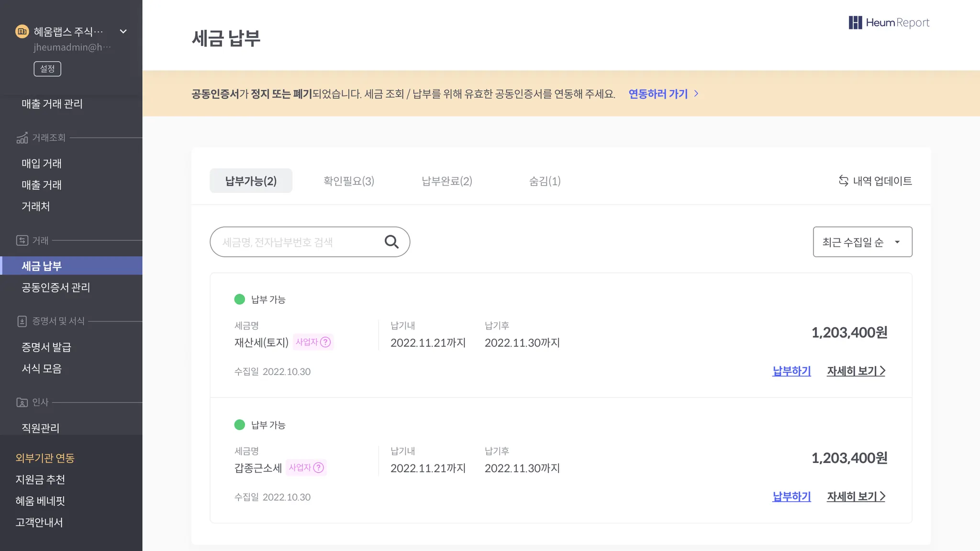Click the question icon next to 갑종근소세

319,467
